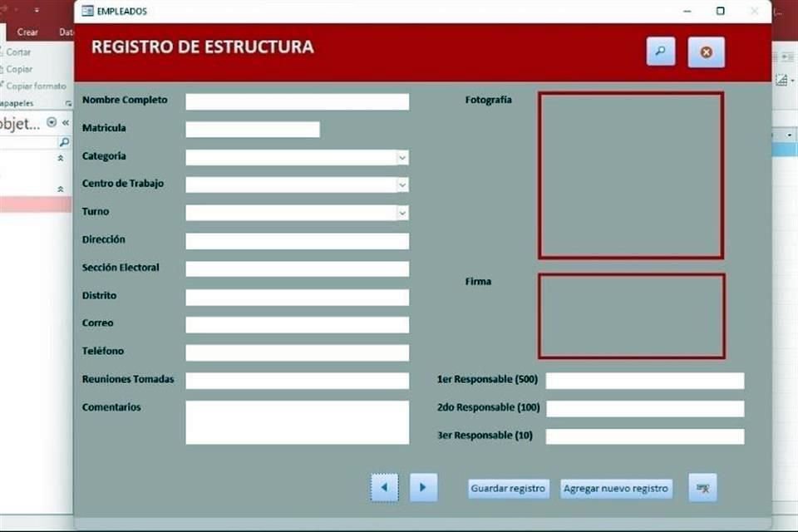Switch to the Crear ribbon tab
The height and width of the screenshot is (532, 798).
pos(26,32)
